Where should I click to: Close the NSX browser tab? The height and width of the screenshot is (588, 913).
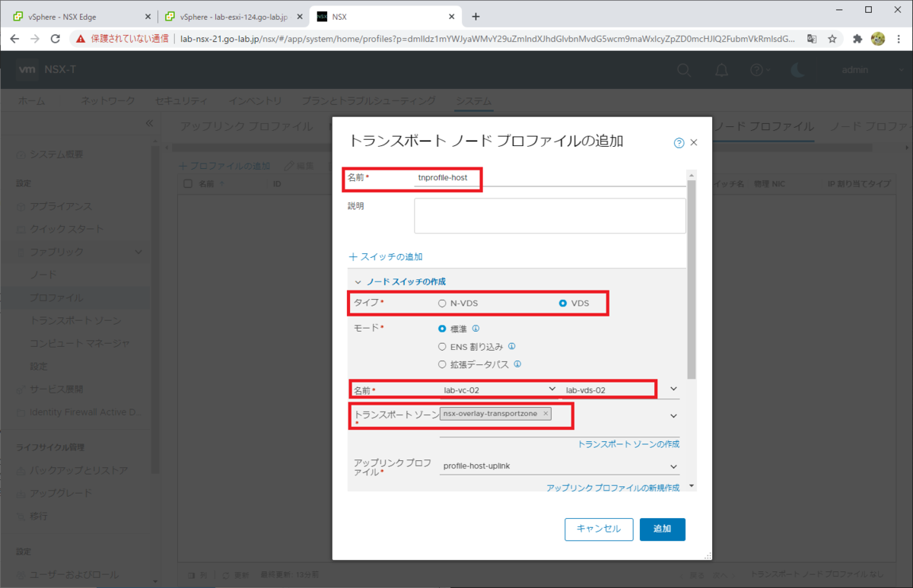click(x=452, y=16)
